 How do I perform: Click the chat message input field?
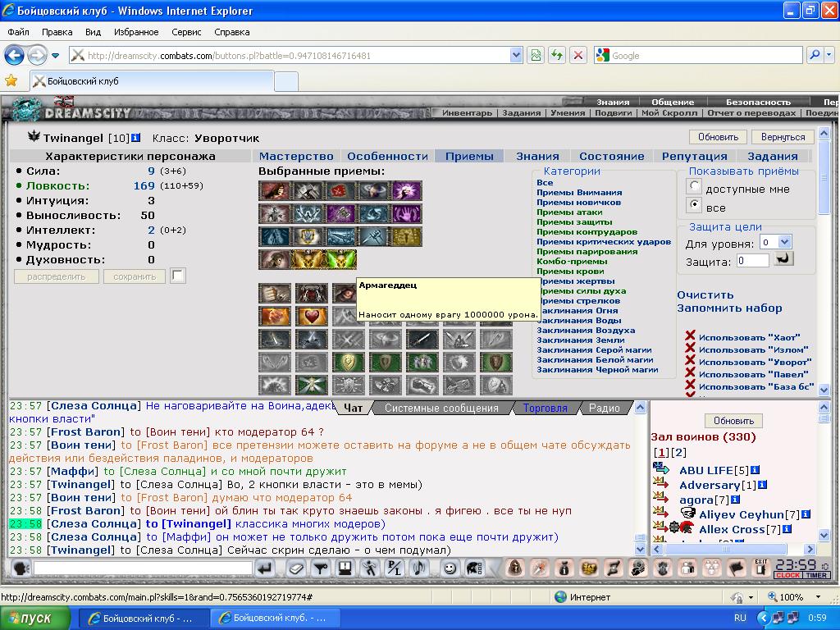pyautogui.click(x=143, y=568)
